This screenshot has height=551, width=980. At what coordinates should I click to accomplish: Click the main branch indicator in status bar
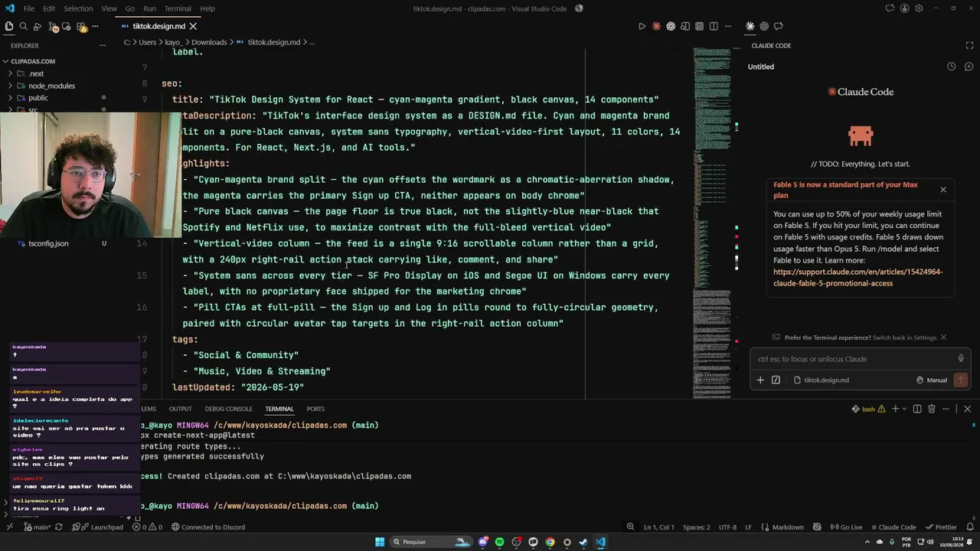point(37,527)
